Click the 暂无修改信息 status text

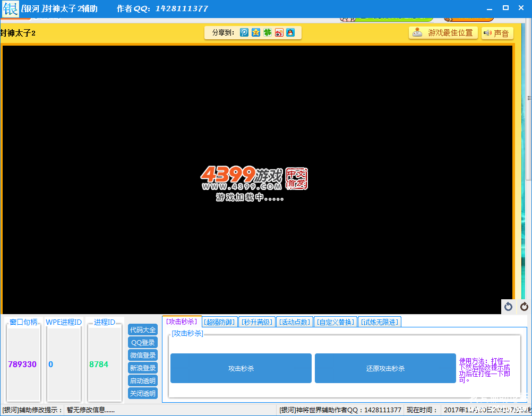pos(91,410)
